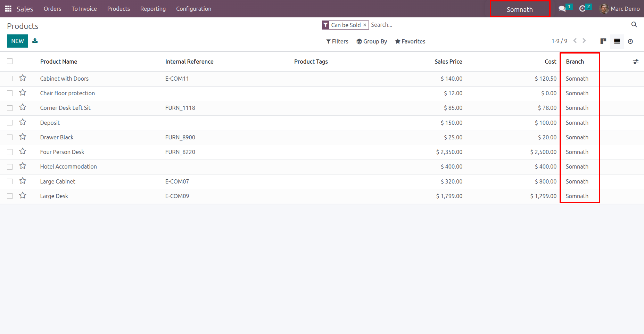Star the Drawer Black product
Viewport: 644px width, 334px height.
(x=23, y=137)
